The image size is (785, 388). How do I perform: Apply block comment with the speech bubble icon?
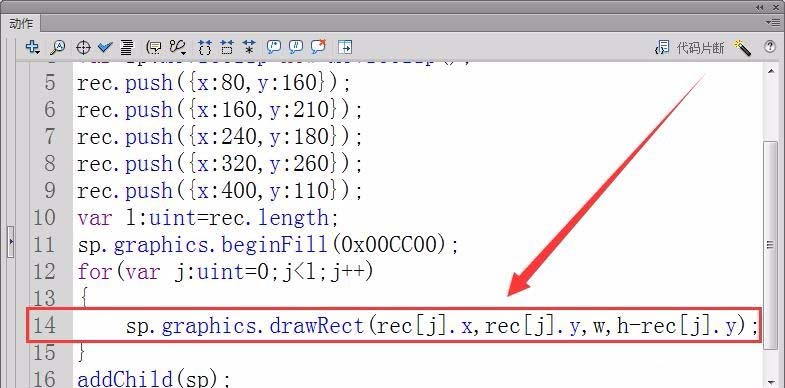pyautogui.click(x=273, y=47)
